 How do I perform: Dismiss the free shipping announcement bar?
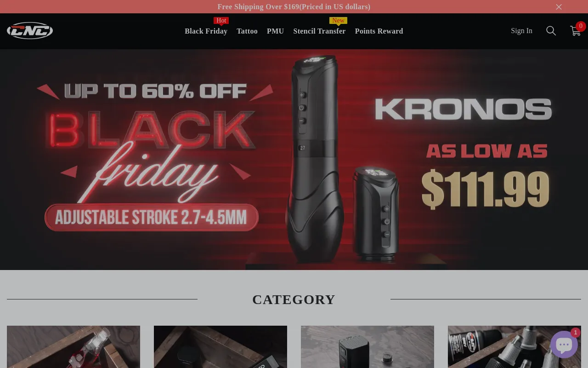pyautogui.click(x=559, y=7)
